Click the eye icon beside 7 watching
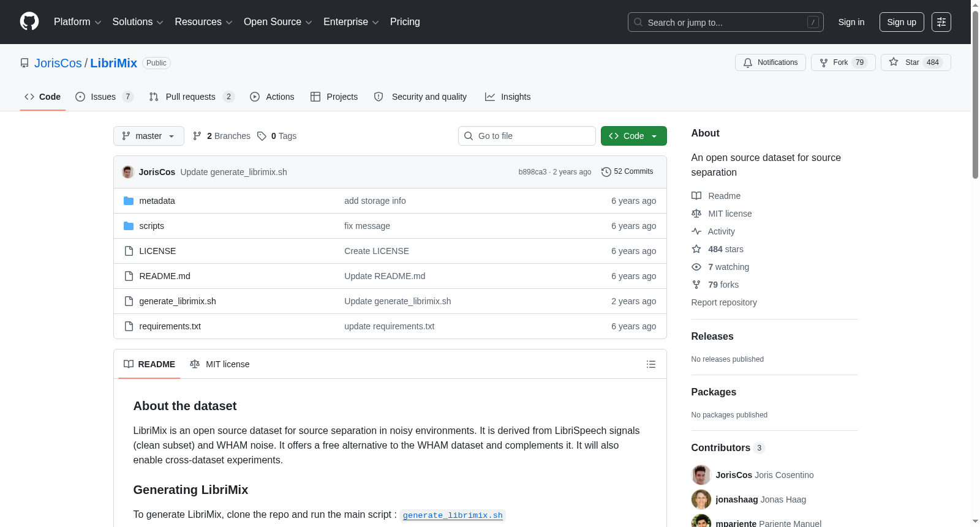This screenshot has width=980, height=527. (x=696, y=267)
